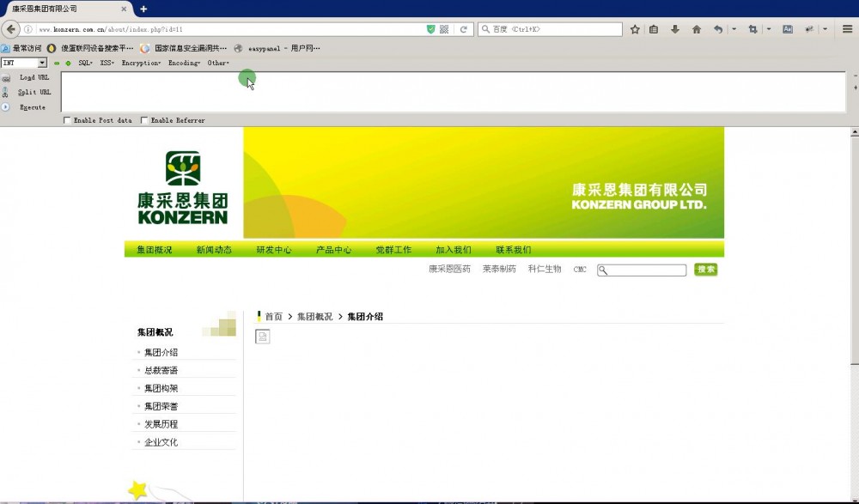859x504 pixels.
Task: Visit the 康采恩医药 link
Action: coord(449,269)
